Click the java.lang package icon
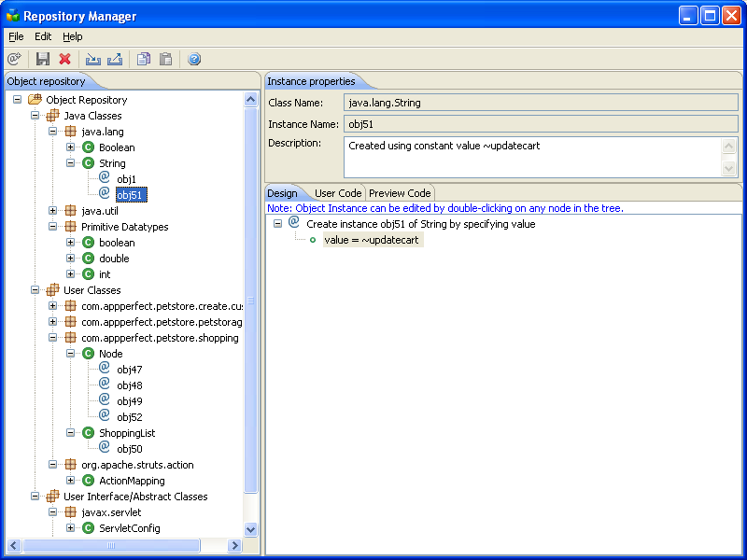 71,132
